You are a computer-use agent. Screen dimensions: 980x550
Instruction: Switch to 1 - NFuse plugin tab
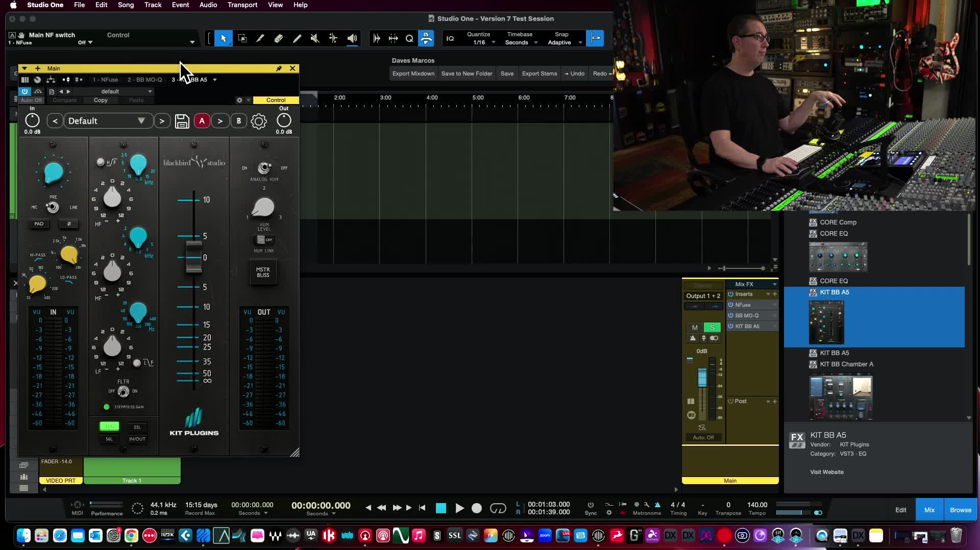point(105,80)
